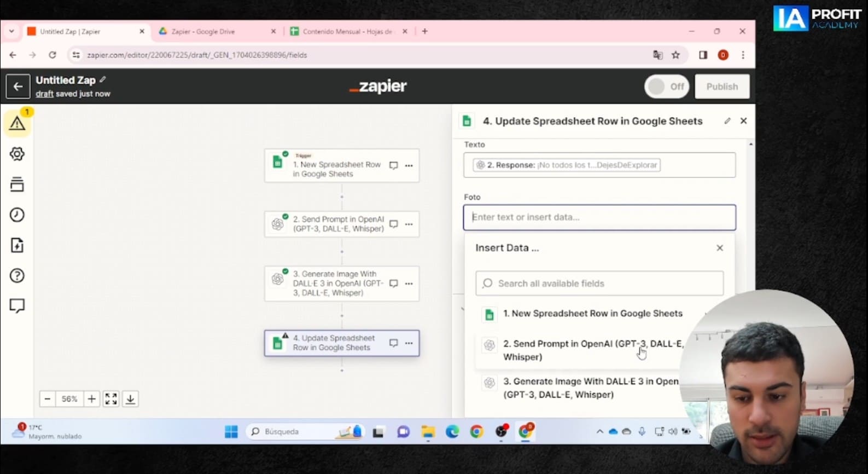Switch to the Zapier - Google Drive tab
Screen dimensions: 868x474
pos(217,32)
